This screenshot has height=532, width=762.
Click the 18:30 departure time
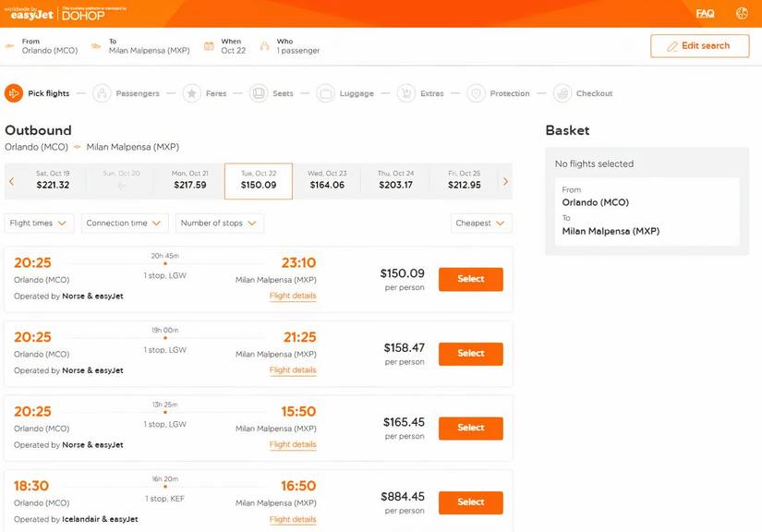point(31,486)
